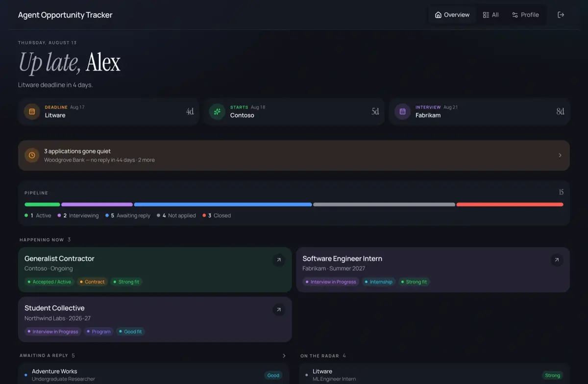Click the gray Not applied pipeline segment
The width and height of the screenshot is (588, 384).
coord(384,205)
